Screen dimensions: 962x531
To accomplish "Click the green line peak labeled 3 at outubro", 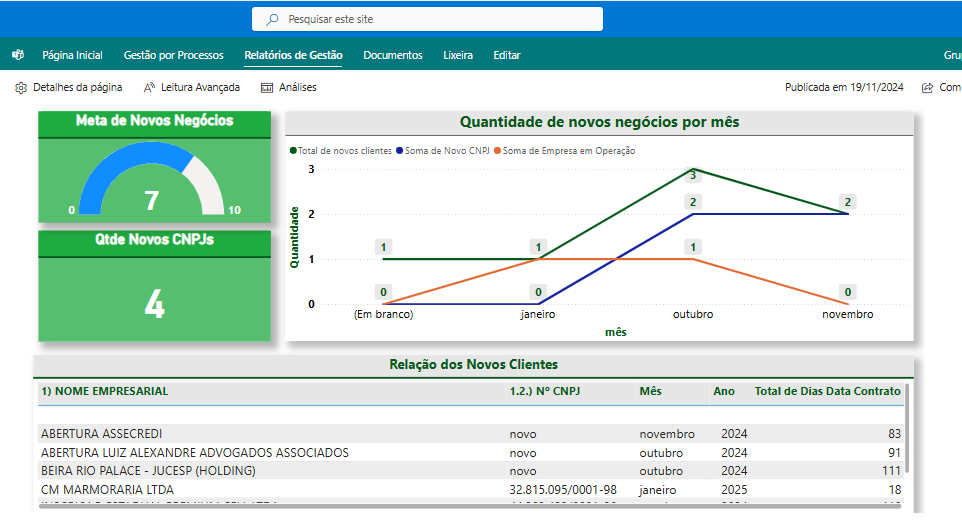I will click(693, 169).
